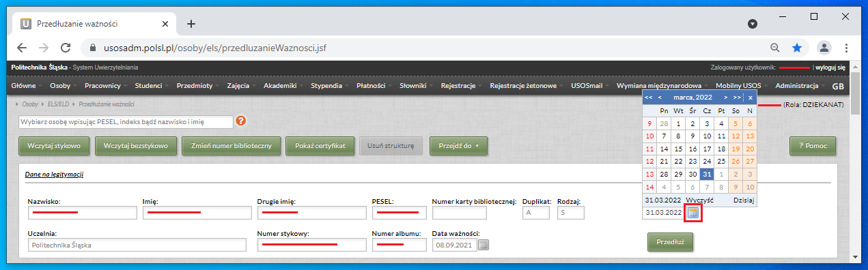
Task: Click Wyczyść in the calendar footer
Action: tap(699, 200)
